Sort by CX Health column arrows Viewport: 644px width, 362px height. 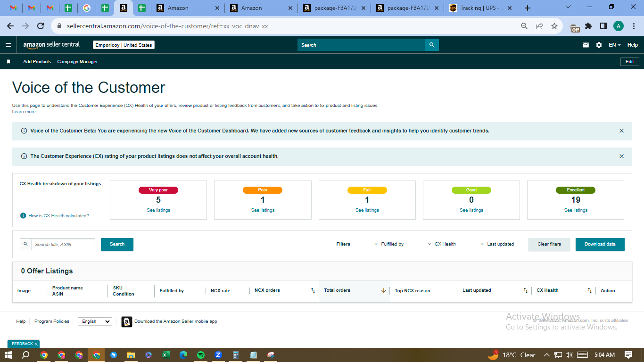pos(589,290)
